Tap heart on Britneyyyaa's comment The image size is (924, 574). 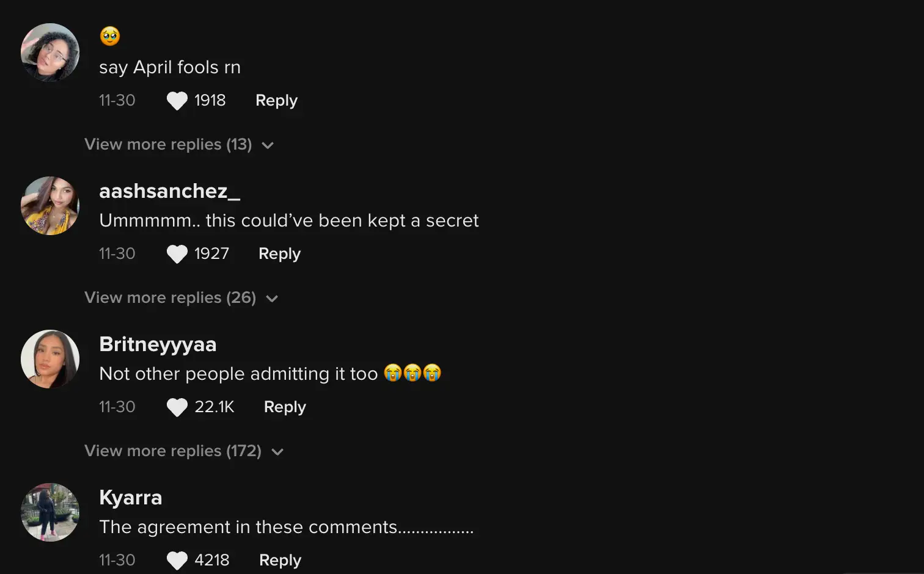pyautogui.click(x=177, y=407)
